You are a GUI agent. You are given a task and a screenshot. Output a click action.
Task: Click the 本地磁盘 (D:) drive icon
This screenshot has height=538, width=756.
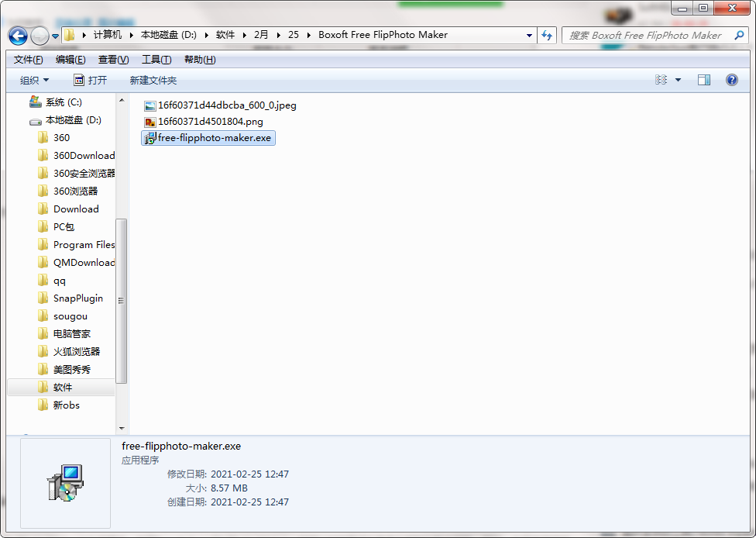tap(35, 121)
